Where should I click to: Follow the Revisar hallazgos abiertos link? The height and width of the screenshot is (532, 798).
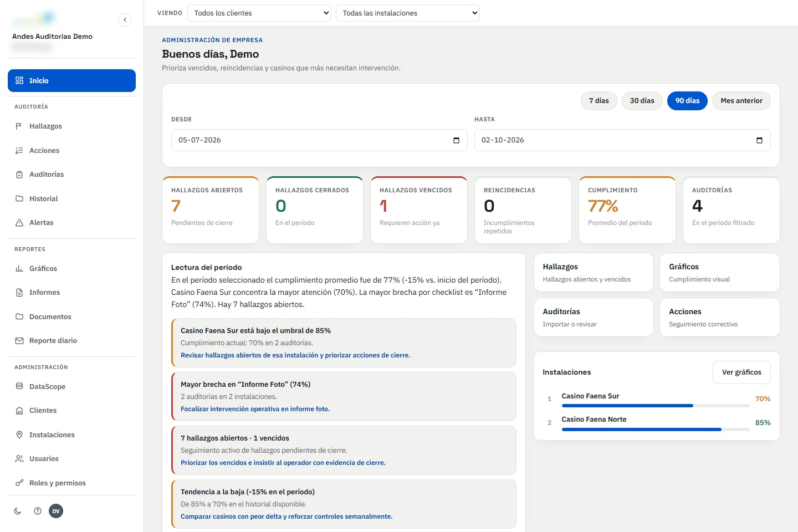pyautogui.click(x=295, y=355)
